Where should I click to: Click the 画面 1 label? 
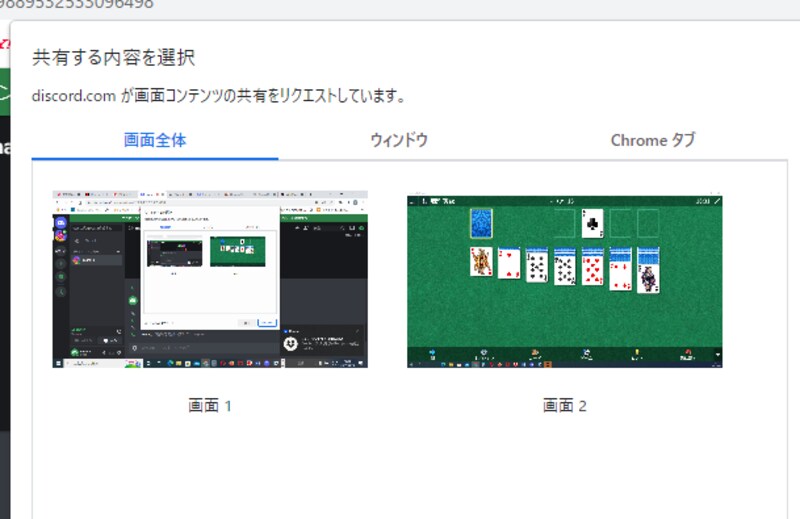[x=210, y=406]
